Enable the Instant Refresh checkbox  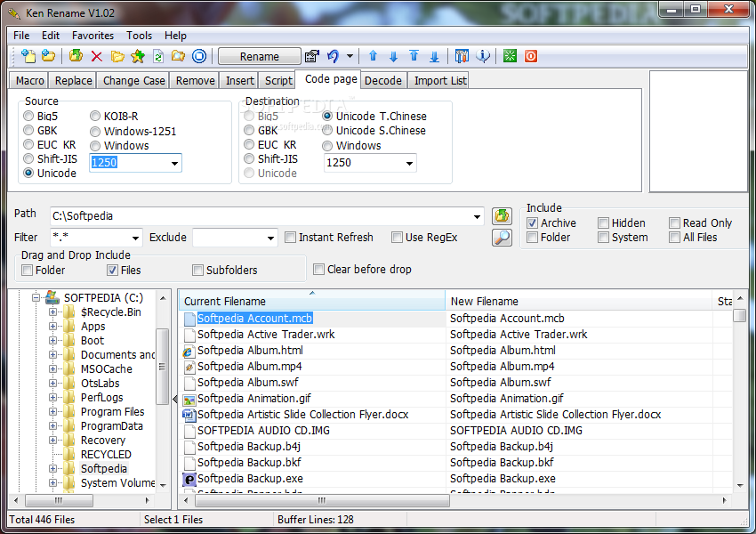coord(290,238)
